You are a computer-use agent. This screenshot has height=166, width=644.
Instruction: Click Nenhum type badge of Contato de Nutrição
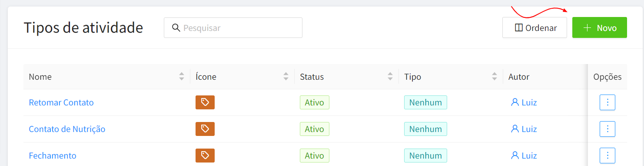pos(425,129)
